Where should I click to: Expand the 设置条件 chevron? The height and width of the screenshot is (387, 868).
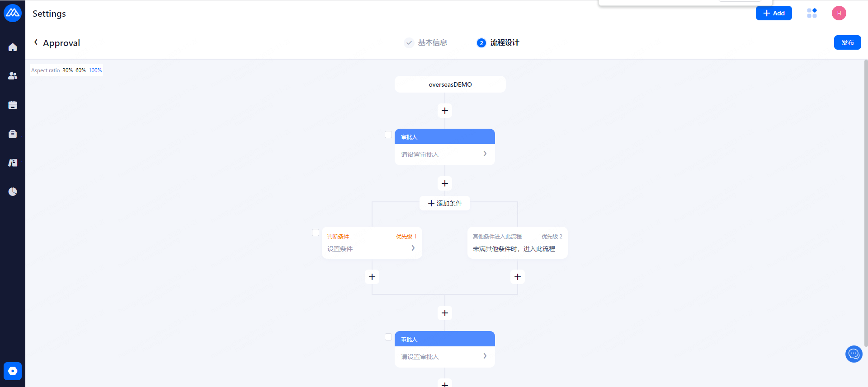(413, 248)
